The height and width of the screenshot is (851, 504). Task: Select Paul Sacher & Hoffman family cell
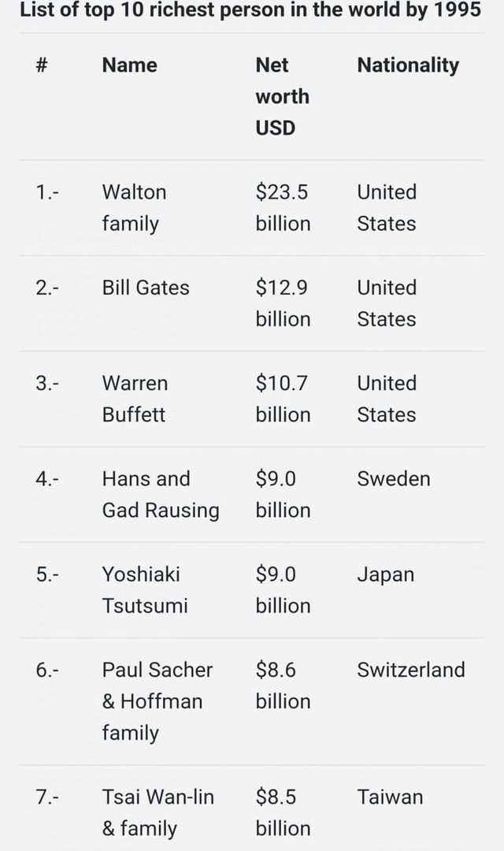coord(157,700)
